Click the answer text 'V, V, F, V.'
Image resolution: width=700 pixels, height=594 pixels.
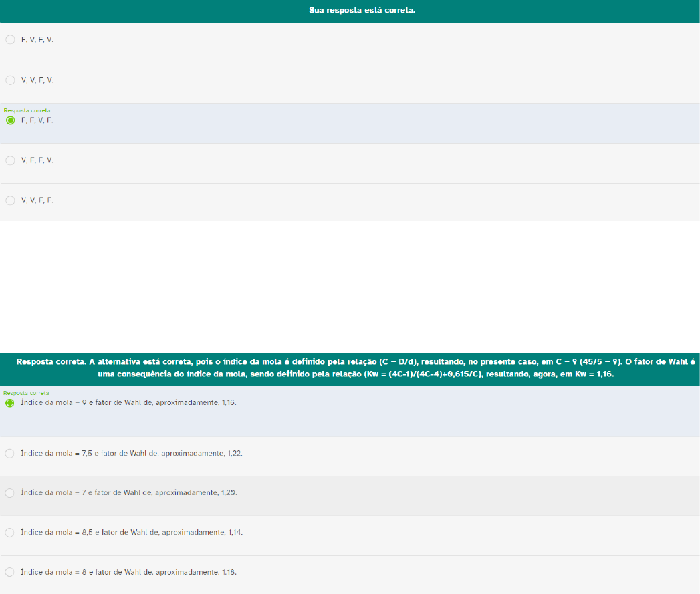click(37, 80)
